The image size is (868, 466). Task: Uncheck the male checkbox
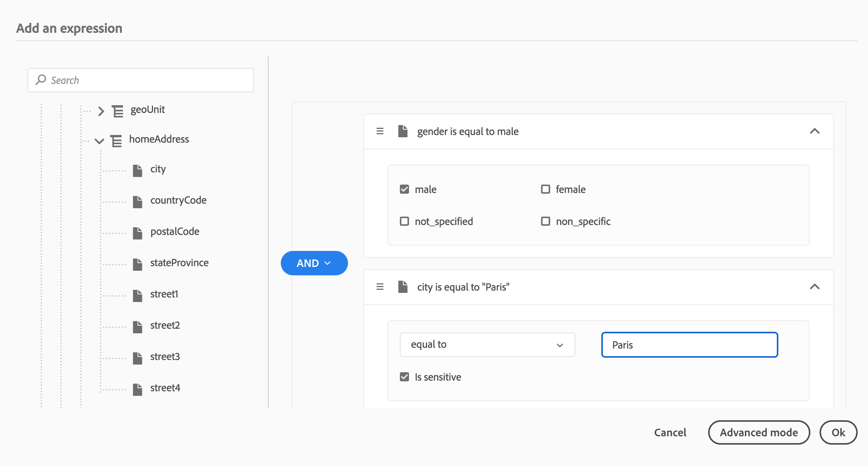404,189
